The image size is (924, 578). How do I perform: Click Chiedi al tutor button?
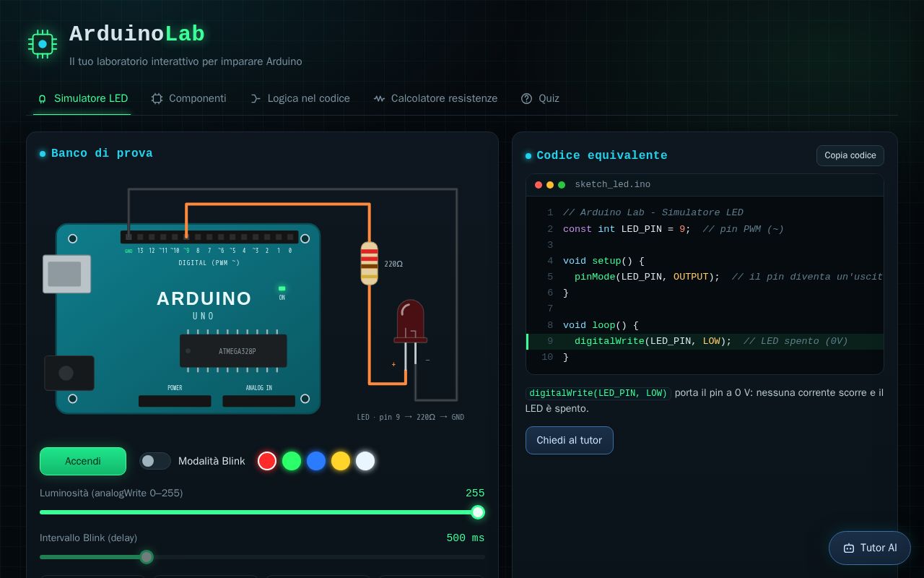570,440
